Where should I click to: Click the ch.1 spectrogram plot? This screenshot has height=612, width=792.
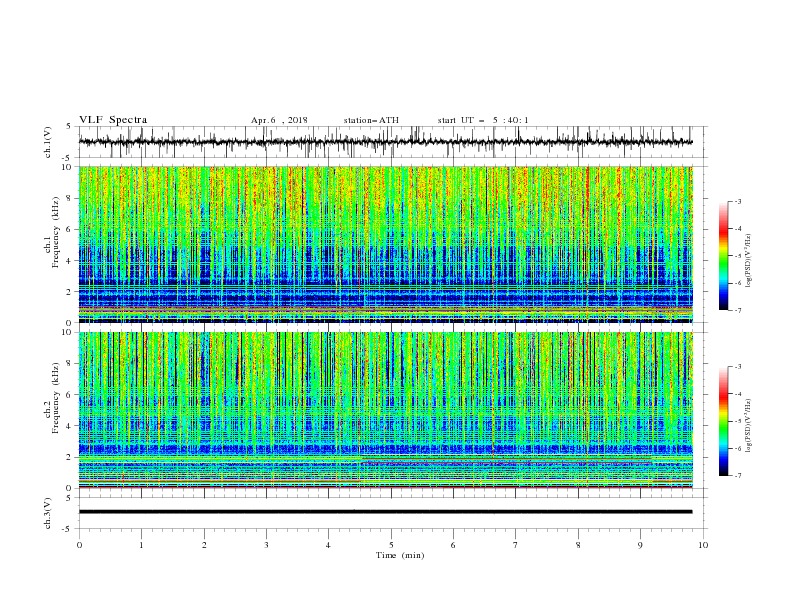pos(386,244)
